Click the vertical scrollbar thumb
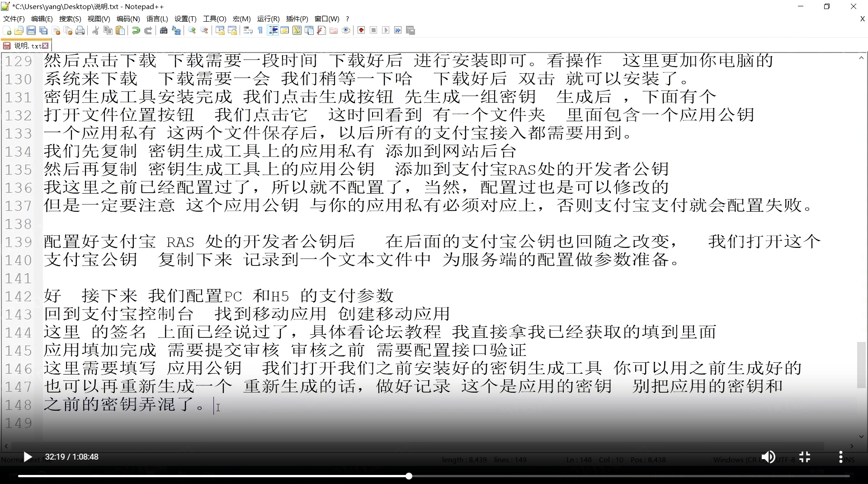The height and width of the screenshot is (484, 868). tap(861, 365)
